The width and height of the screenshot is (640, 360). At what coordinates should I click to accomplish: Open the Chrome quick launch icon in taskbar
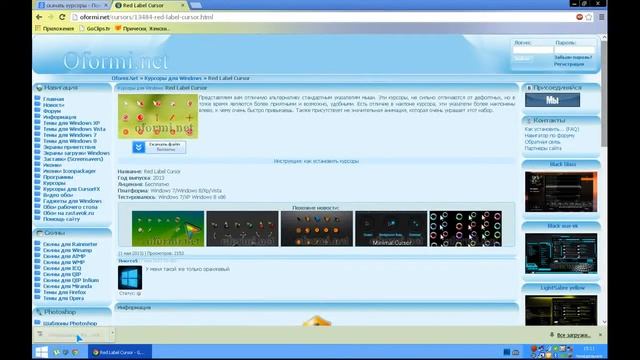tap(75, 352)
